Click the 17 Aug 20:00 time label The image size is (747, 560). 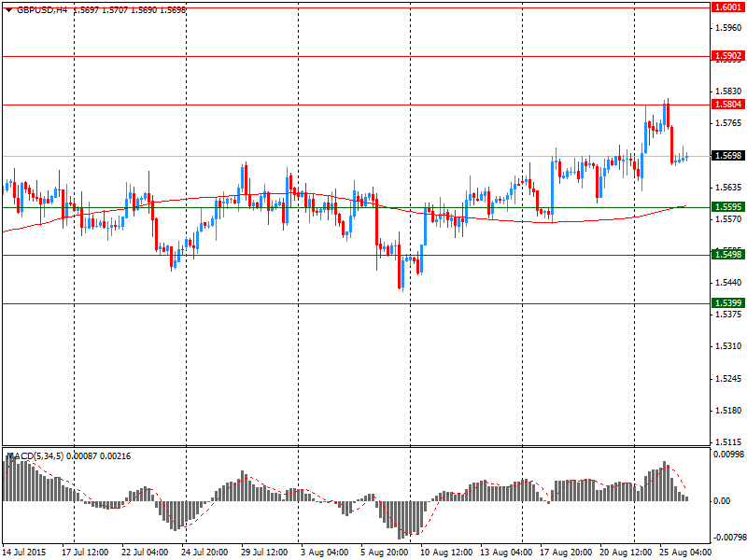pyautogui.click(x=566, y=553)
